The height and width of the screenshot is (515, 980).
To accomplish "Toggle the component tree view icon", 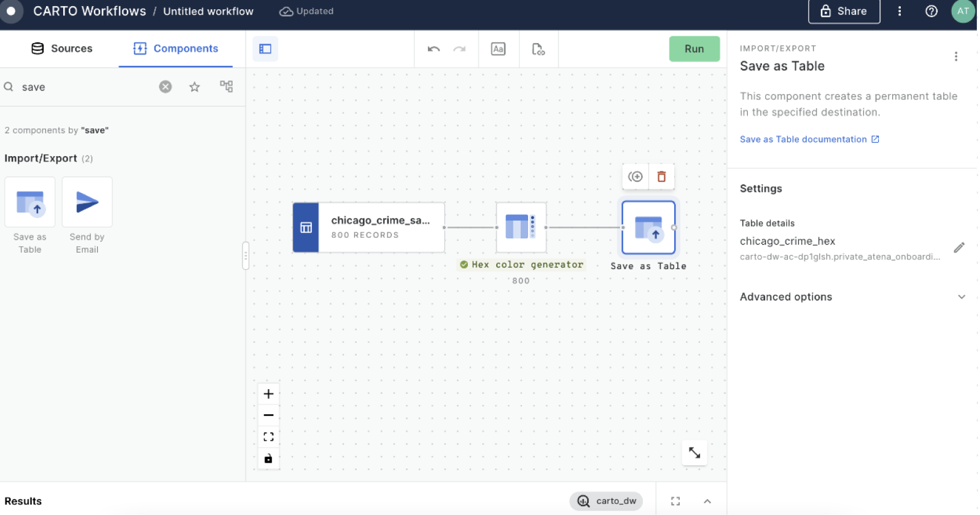I will [x=227, y=87].
